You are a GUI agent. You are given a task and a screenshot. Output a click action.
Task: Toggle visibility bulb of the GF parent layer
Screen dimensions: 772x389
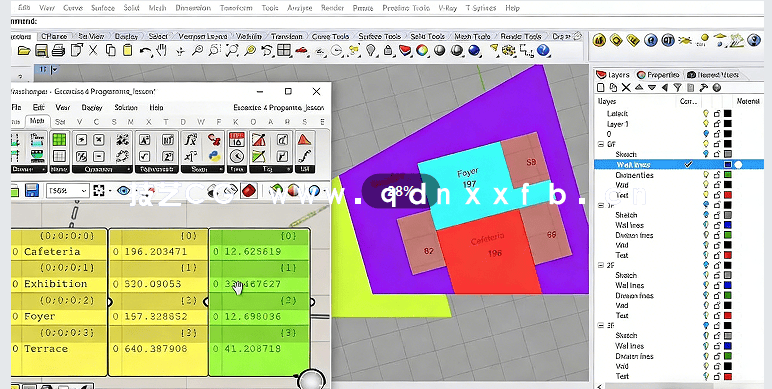706,144
